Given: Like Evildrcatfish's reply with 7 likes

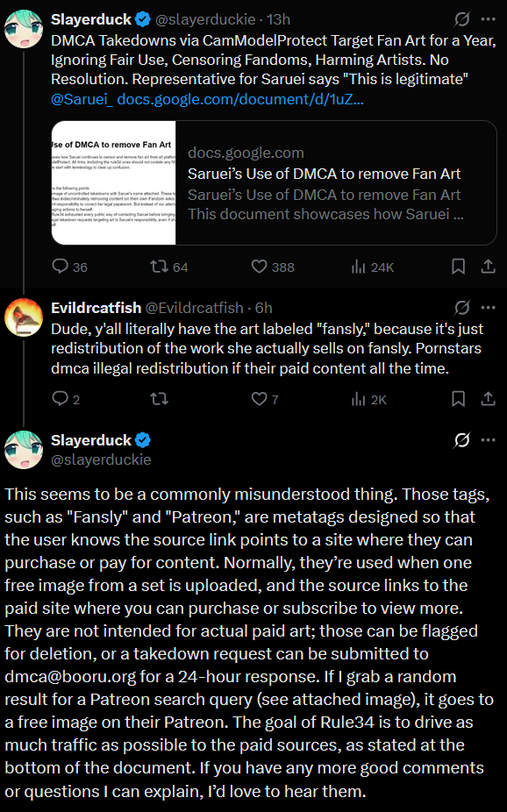Looking at the screenshot, I should coord(265,399).
